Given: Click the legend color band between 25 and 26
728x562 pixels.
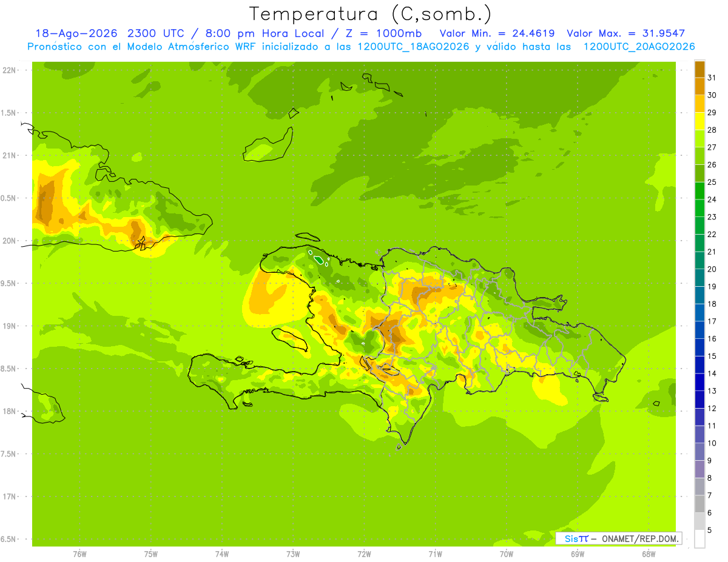Looking at the screenshot, I should click(699, 173).
